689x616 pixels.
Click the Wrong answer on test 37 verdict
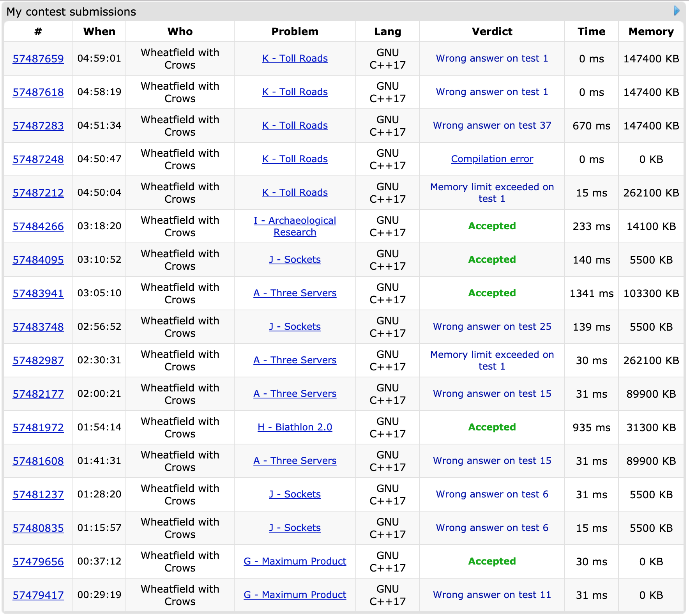coord(492,126)
